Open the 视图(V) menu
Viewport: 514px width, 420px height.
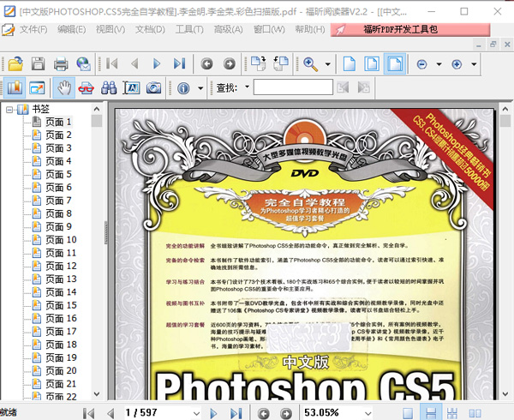pyautogui.click(x=111, y=29)
